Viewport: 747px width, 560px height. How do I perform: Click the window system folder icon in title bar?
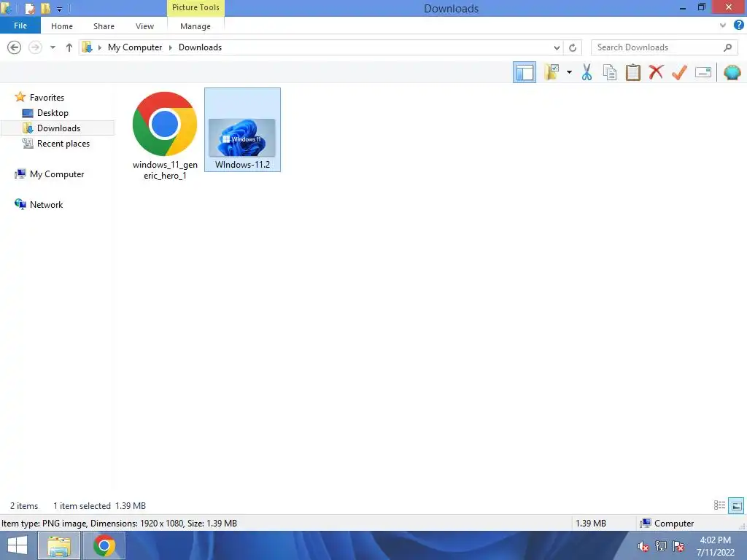point(6,8)
